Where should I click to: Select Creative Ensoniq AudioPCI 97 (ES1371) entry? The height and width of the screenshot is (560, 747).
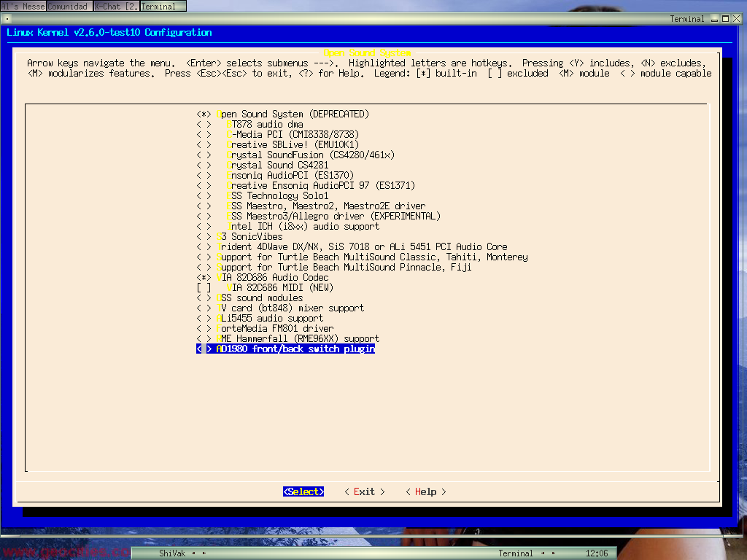[x=306, y=186]
